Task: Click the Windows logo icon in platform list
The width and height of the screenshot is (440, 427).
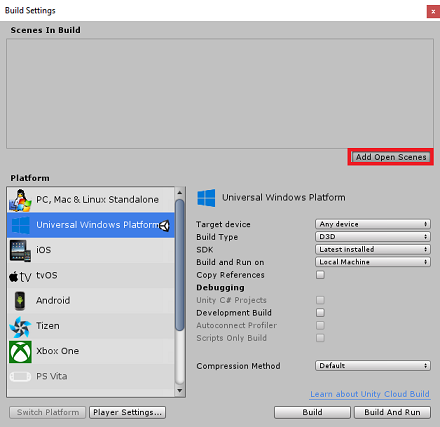Action: click(x=21, y=225)
